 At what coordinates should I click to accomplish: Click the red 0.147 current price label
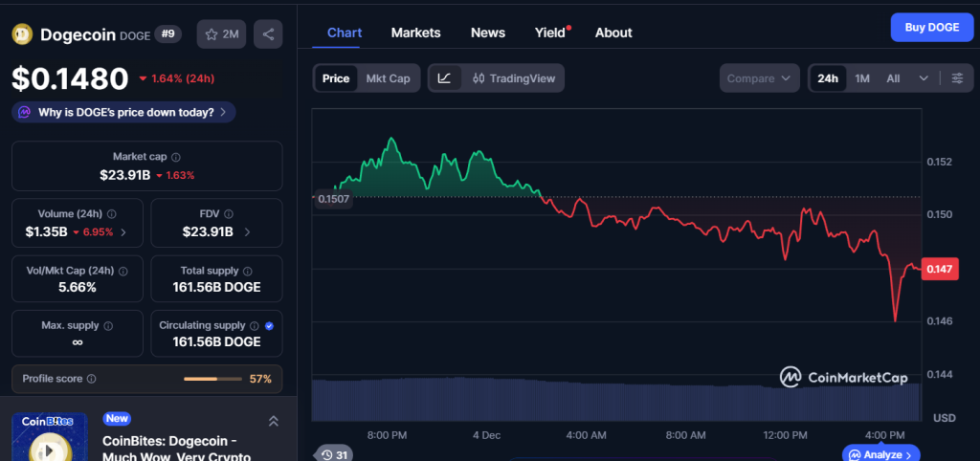[x=940, y=269]
